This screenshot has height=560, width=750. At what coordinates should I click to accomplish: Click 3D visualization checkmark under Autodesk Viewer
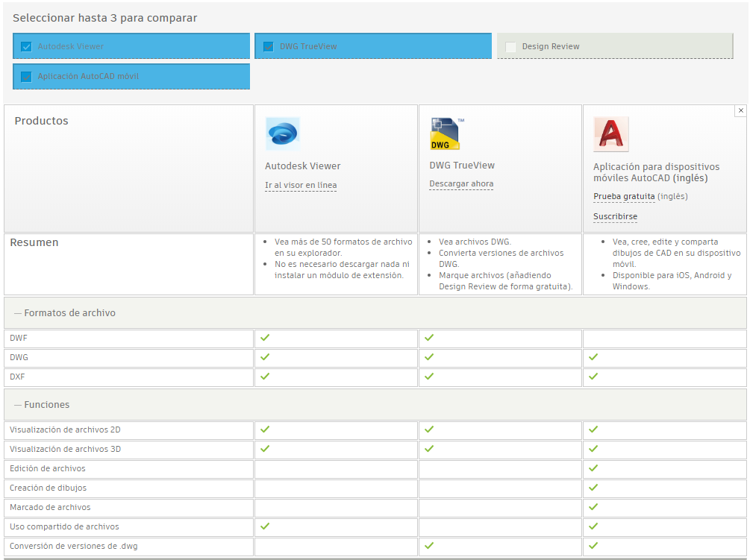pyautogui.click(x=265, y=449)
